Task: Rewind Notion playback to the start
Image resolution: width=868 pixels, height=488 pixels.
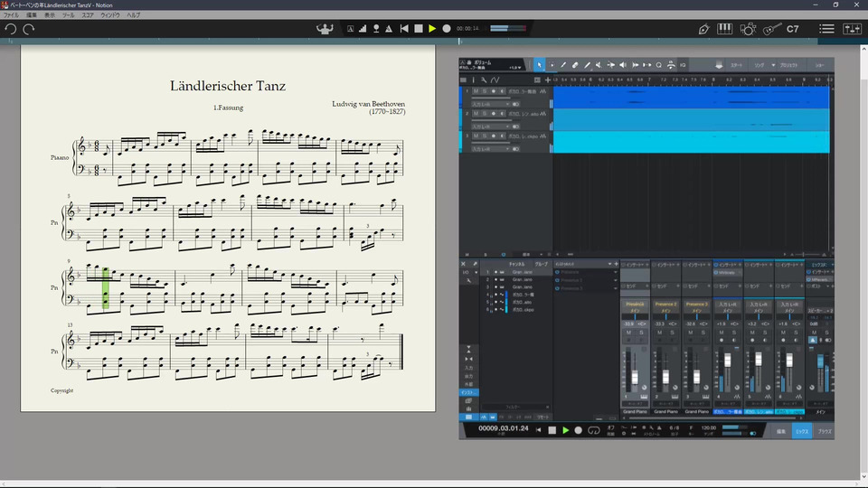Action: click(404, 28)
